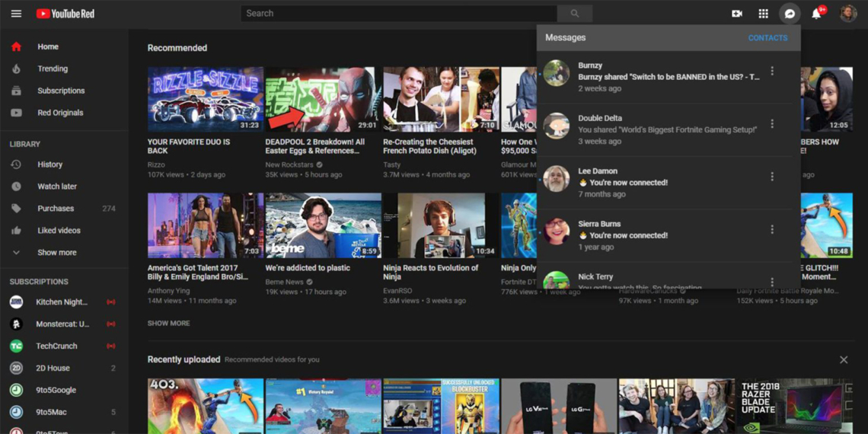Open options for Double Delta's message

point(772,123)
